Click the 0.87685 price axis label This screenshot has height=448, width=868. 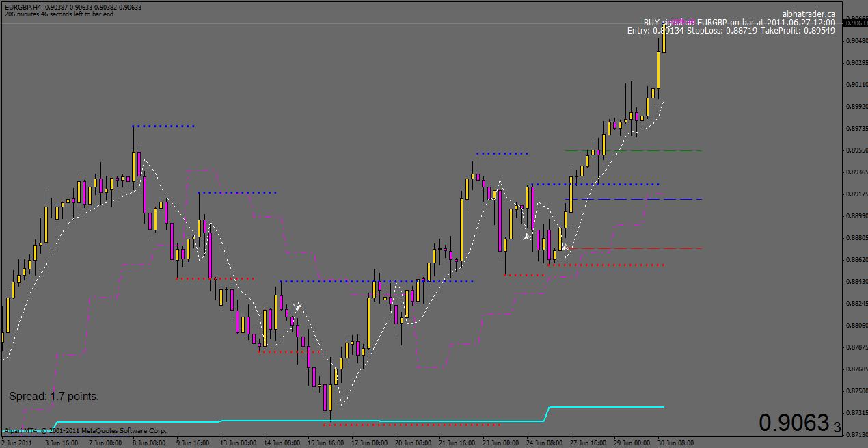click(x=856, y=369)
